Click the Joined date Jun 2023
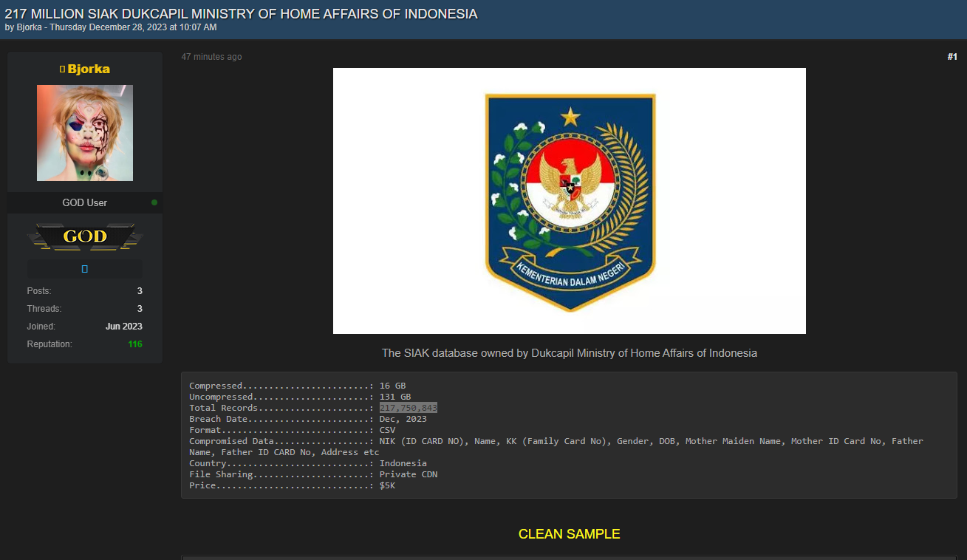Image resolution: width=967 pixels, height=560 pixels. point(124,327)
